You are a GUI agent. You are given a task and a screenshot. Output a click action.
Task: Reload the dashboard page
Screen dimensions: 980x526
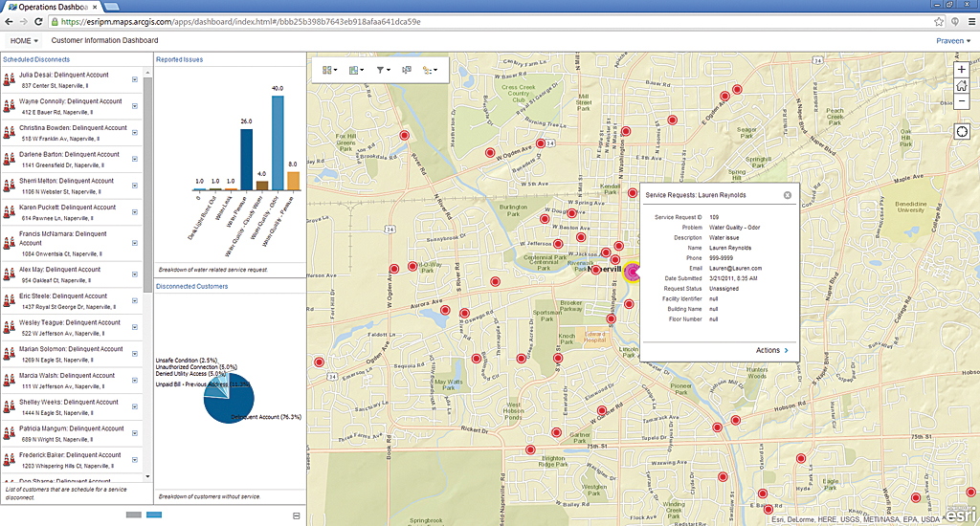(x=38, y=21)
